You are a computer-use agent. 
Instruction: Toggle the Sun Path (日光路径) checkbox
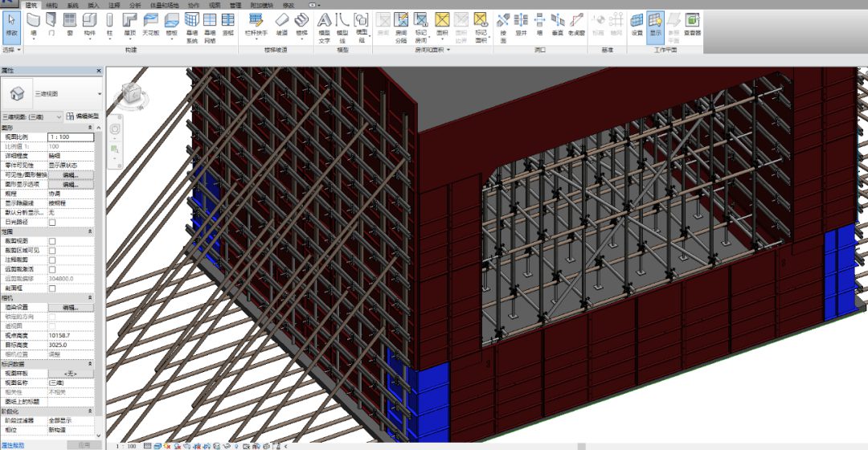(52, 222)
